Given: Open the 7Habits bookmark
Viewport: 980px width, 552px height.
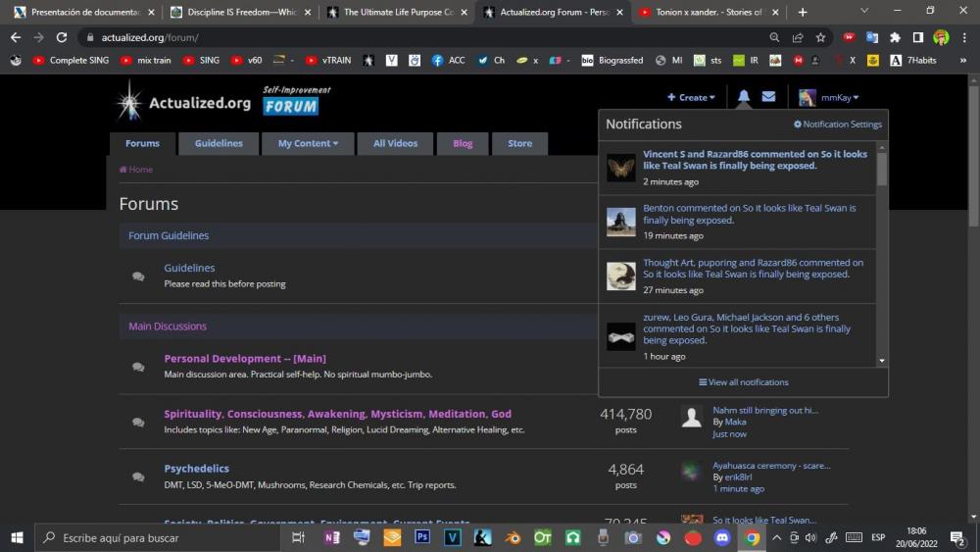Looking at the screenshot, I should click(913, 61).
